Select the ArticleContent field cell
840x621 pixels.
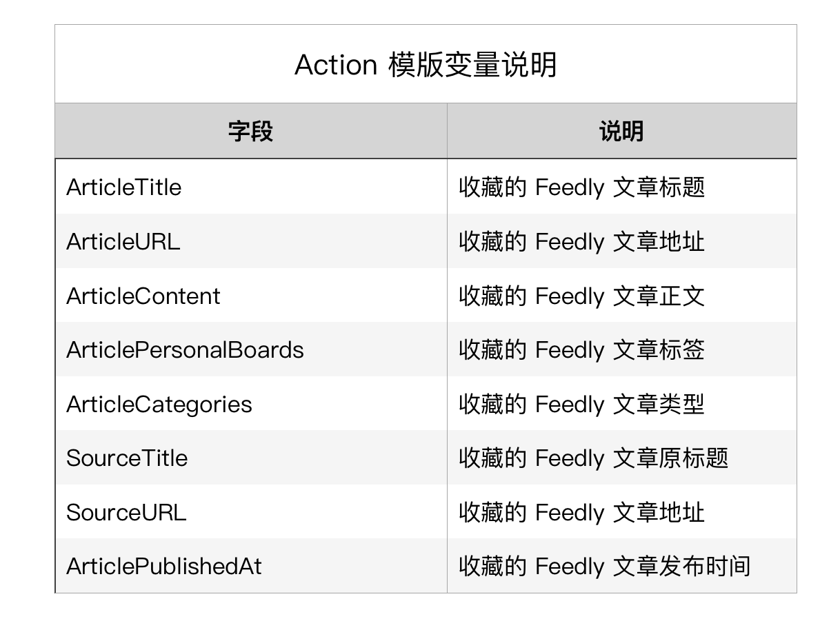click(143, 296)
